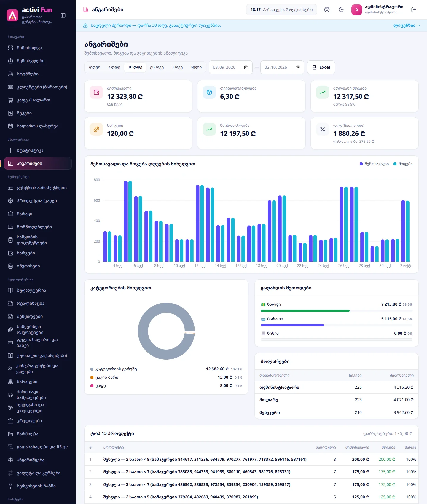Open the calendar picker for 03.09.2026
427x504 pixels.
246,67
